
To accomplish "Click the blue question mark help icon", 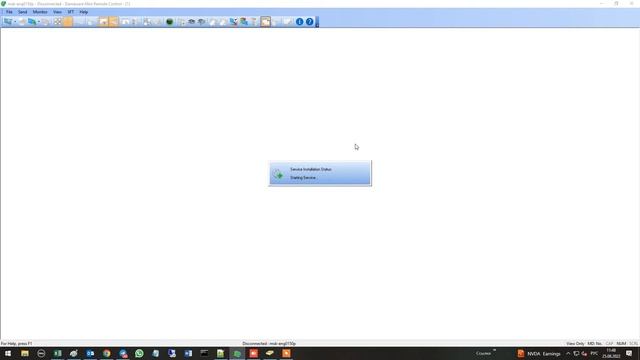I will click(309, 22).
